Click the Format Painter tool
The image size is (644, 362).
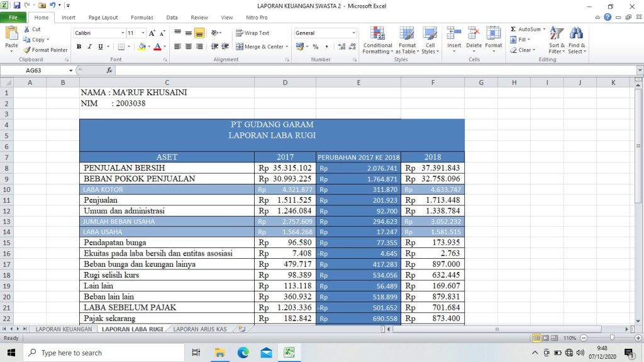tap(45, 50)
